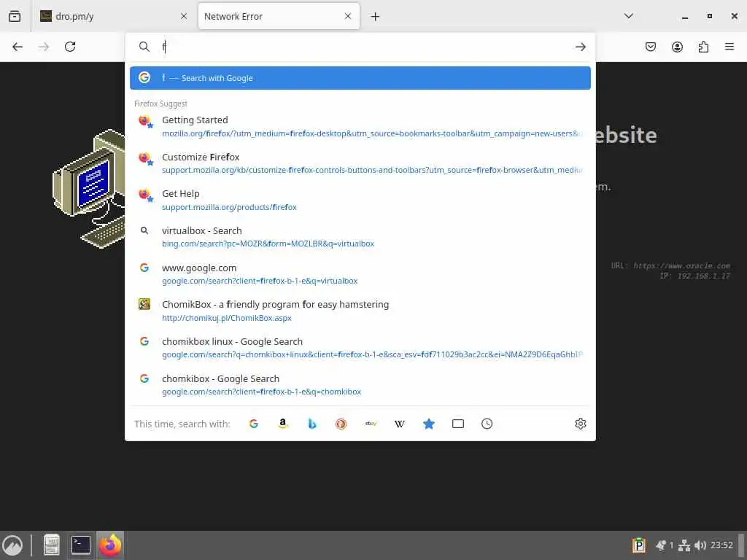Search this time with Bing icon
747x560 pixels.
312,424
